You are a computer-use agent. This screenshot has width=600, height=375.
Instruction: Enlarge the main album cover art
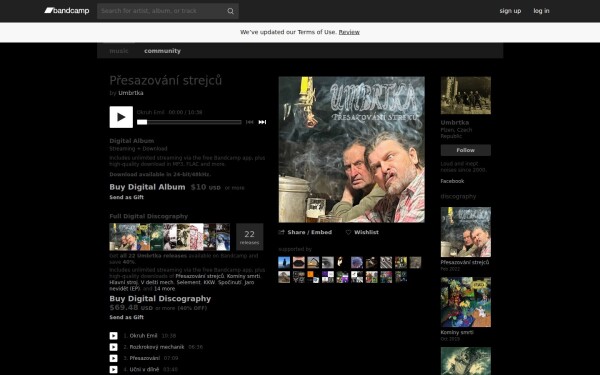click(x=351, y=150)
